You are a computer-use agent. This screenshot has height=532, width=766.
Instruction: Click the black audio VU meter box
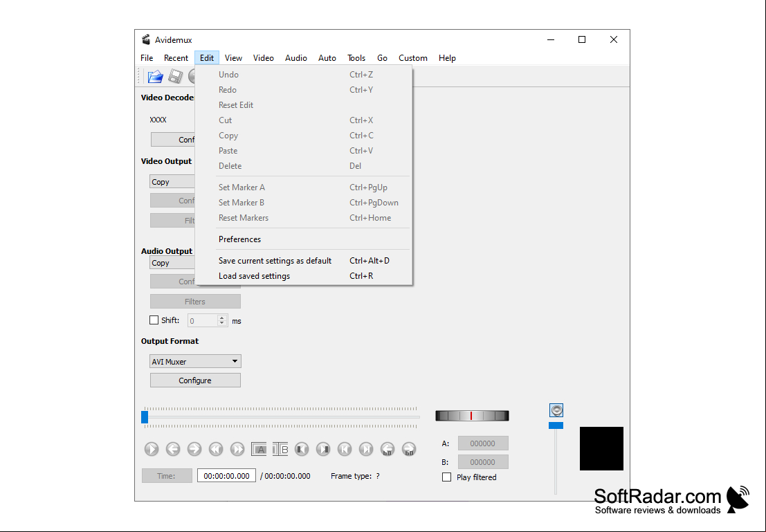(x=601, y=448)
